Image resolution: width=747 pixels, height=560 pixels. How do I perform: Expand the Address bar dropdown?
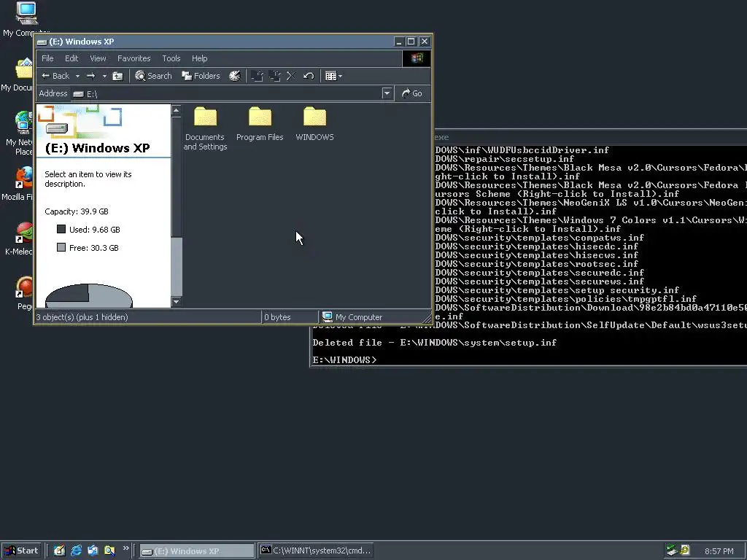pos(387,93)
